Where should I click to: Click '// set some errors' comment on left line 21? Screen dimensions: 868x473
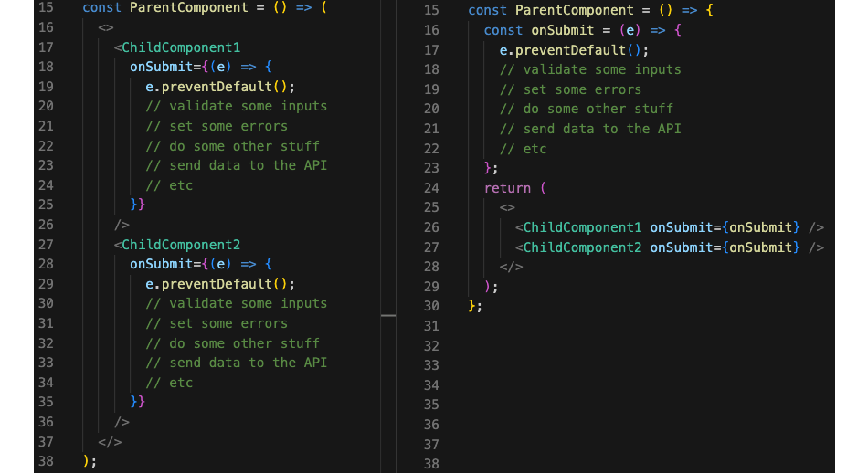click(217, 126)
